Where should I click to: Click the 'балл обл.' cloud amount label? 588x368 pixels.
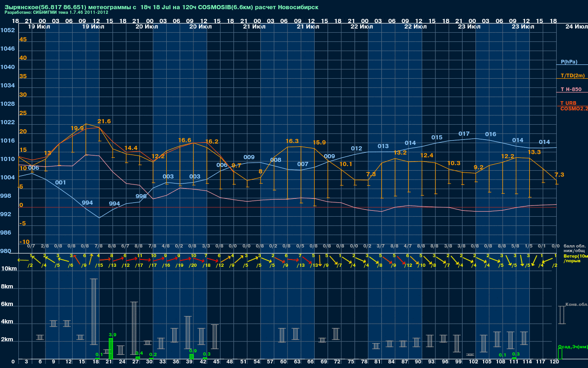point(574,246)
